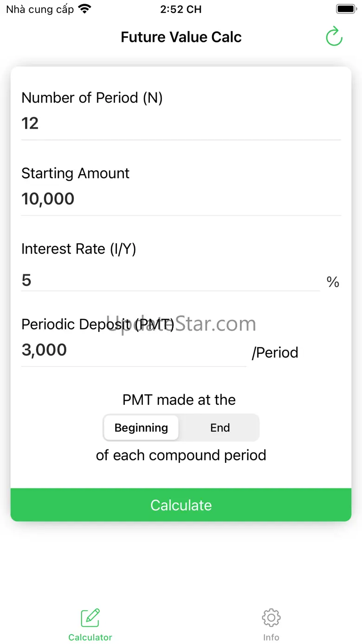The width and height of the screenshot is (362, 644).
Task: Tap the green refresh reset icon
Action: (334, 37)
